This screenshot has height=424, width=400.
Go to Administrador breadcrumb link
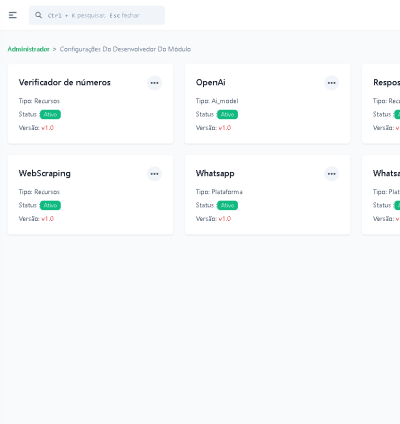point(29,49)
